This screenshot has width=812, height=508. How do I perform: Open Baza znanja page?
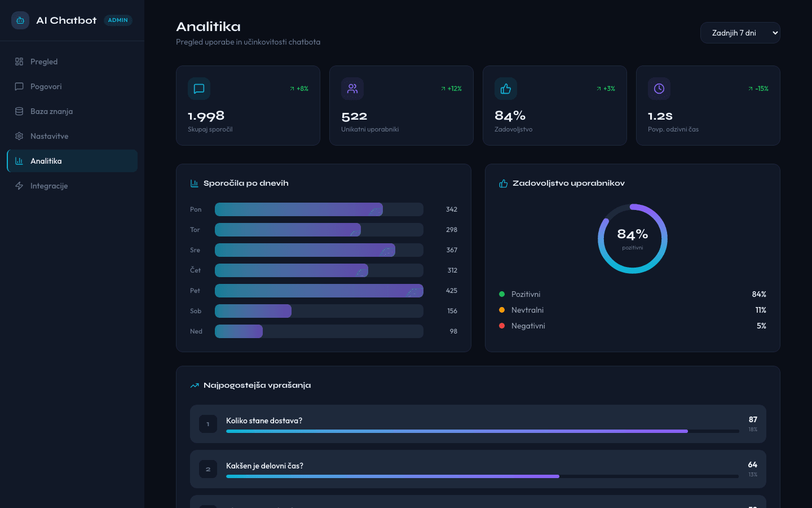pyautogui.click(x=72, y=111)
